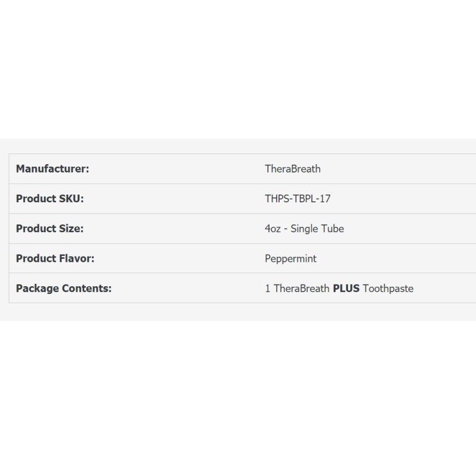The height and width of the screenshot is (476, 476).
Task: Click the word Contents in the label
Action: 87,289
